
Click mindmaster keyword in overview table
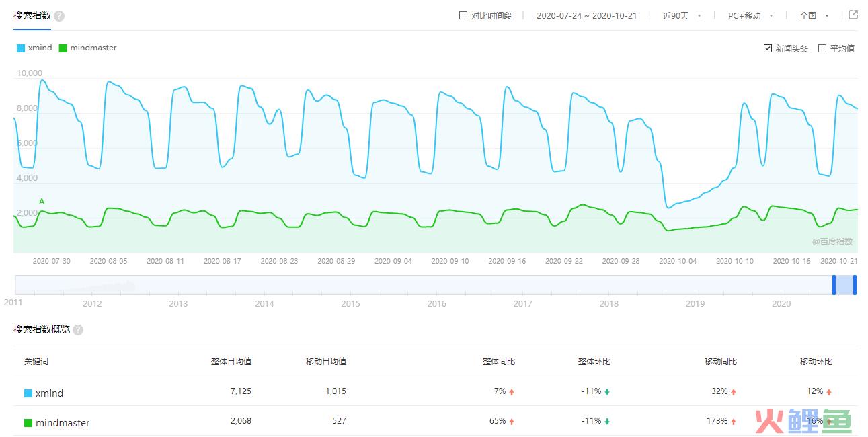[63, 423]
